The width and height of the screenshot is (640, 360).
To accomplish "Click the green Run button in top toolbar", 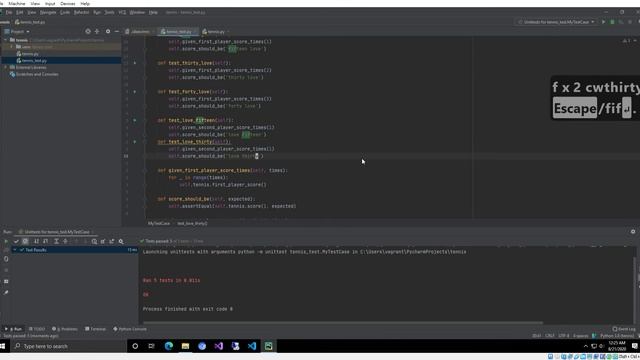I will pos(603,22).
